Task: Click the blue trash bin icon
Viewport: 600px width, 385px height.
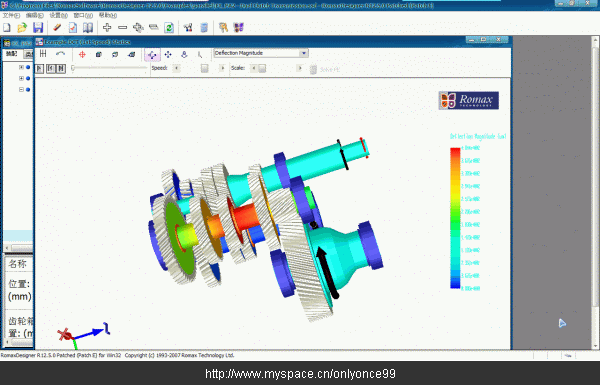Action: 204,28
